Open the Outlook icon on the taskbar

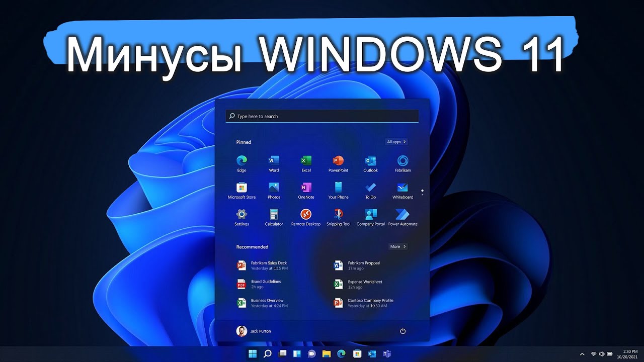coord(372,354)
